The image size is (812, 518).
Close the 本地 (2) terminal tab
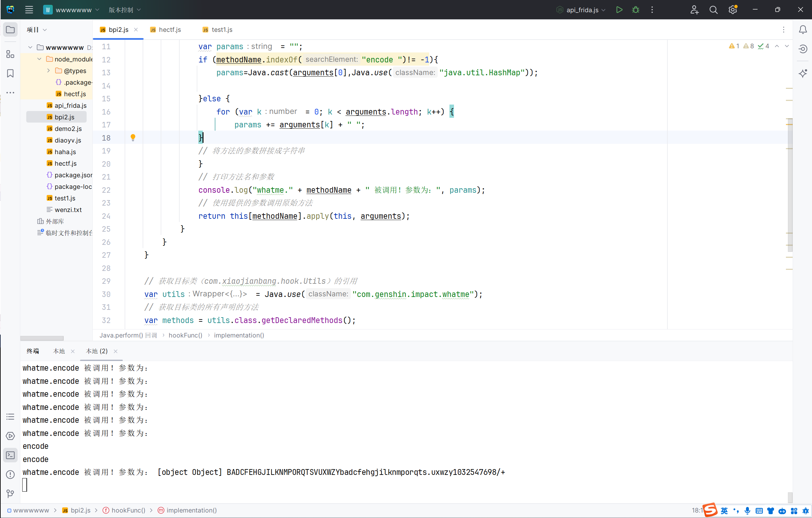coord(116,351)
